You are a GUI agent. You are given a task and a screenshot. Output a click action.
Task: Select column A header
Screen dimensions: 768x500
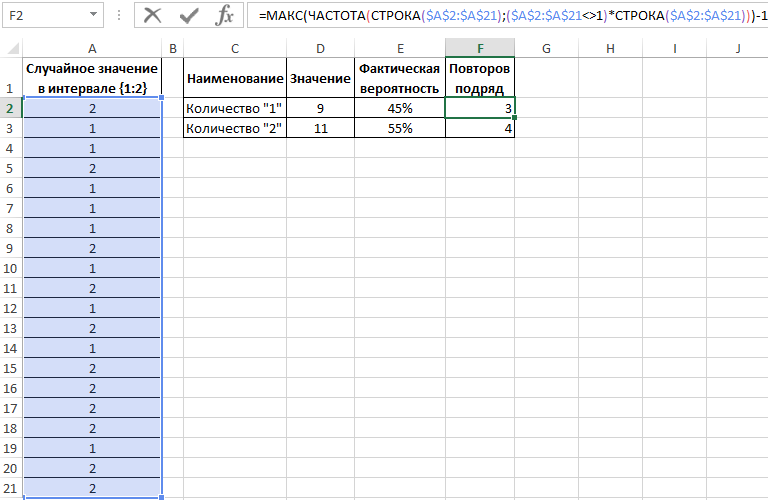point(92,49)
